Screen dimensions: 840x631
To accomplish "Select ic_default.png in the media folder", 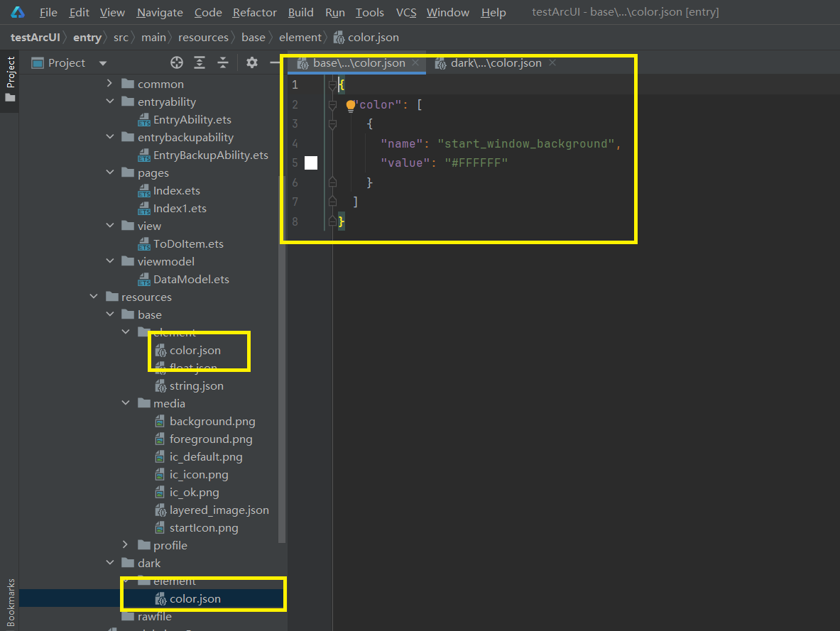I will click(x=206, y=457).
